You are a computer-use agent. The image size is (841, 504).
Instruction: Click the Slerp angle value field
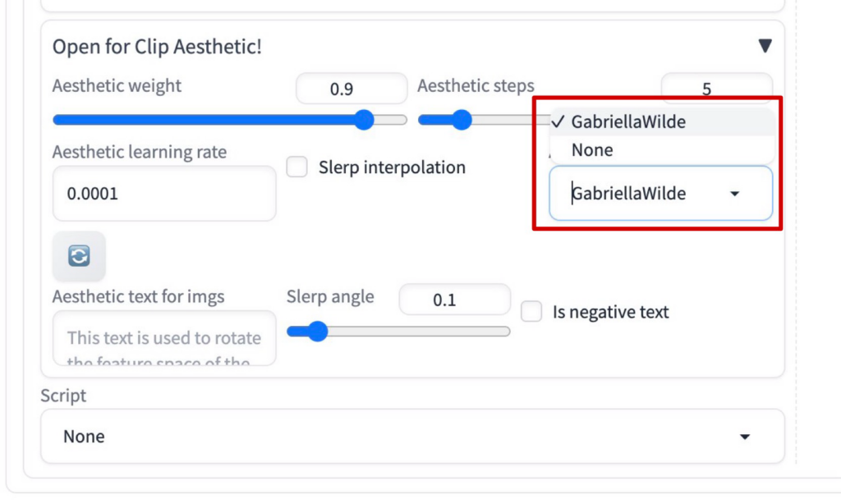[454, 300]
